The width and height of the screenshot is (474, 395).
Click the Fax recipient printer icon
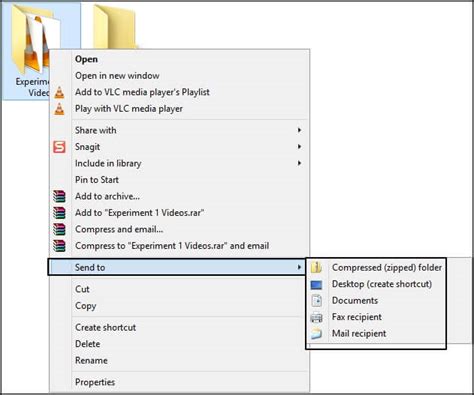click(316, 318)
